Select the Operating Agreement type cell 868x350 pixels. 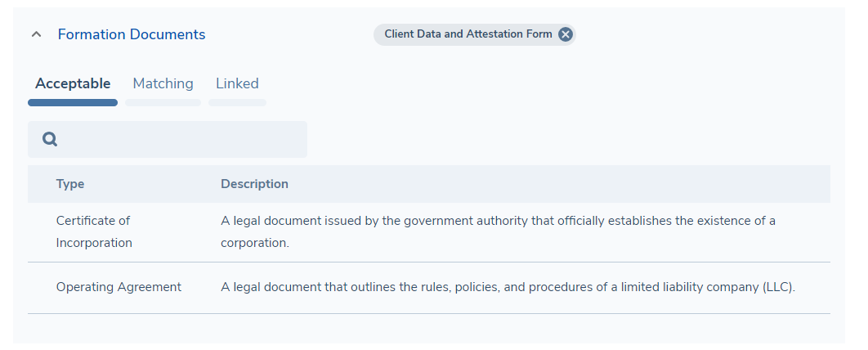119,287
